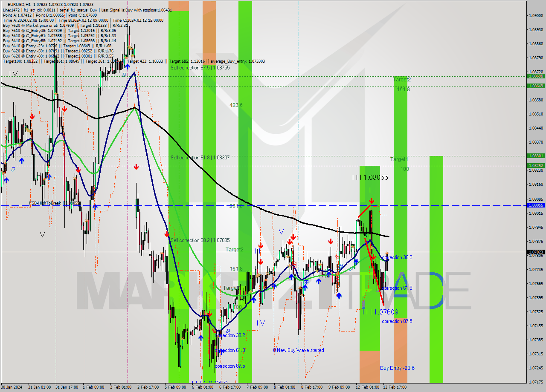Select the 1.08510 price axis label
The width and height of the screenshot is (546, 392).
(x=536, y=114)
